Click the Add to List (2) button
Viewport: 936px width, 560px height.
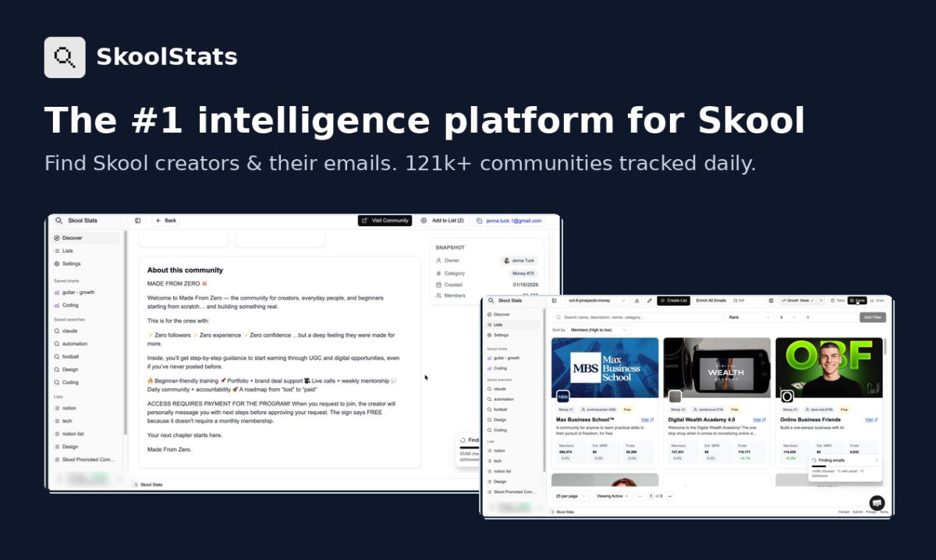coord(442,221)
